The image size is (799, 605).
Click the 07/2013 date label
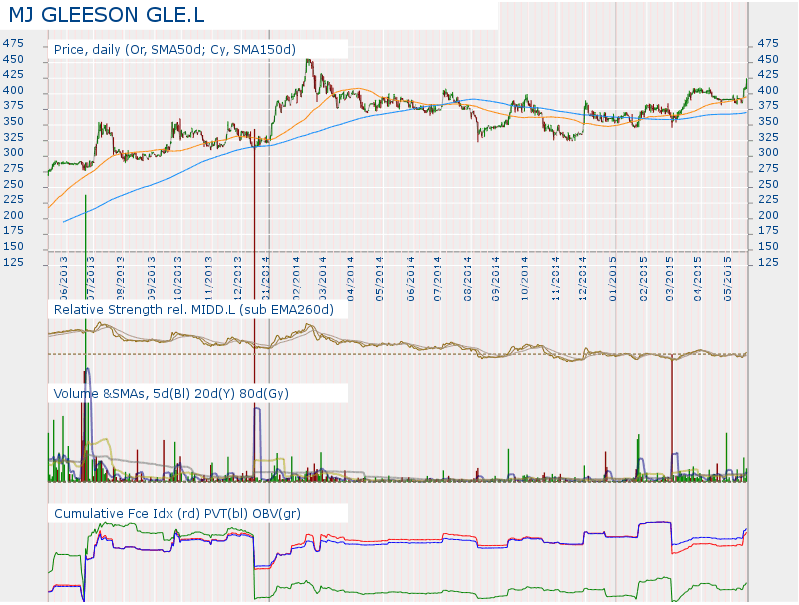pos(91,279)
